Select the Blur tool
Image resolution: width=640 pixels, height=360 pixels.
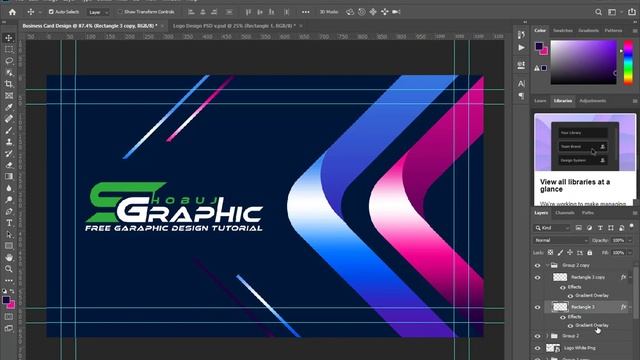9,188
